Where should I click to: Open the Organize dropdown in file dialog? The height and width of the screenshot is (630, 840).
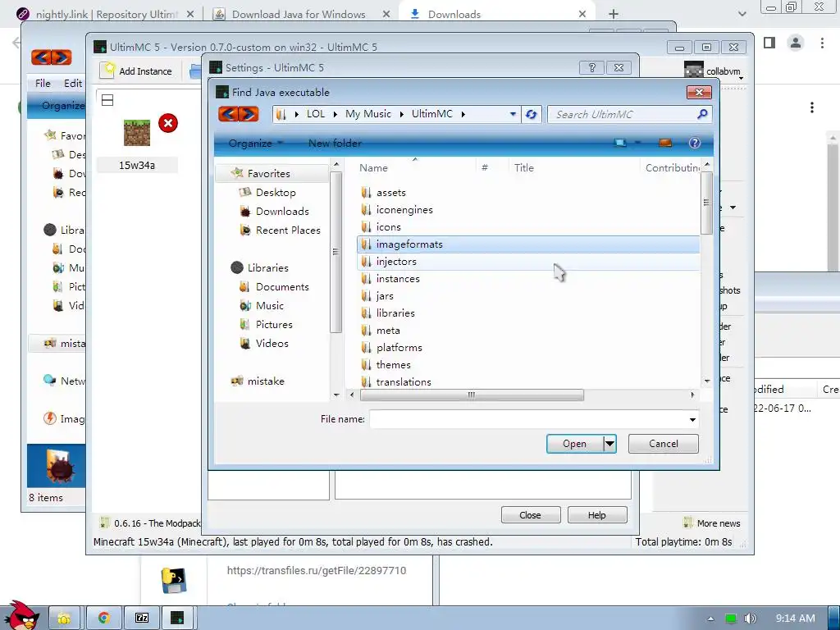[x=255, y=143]
